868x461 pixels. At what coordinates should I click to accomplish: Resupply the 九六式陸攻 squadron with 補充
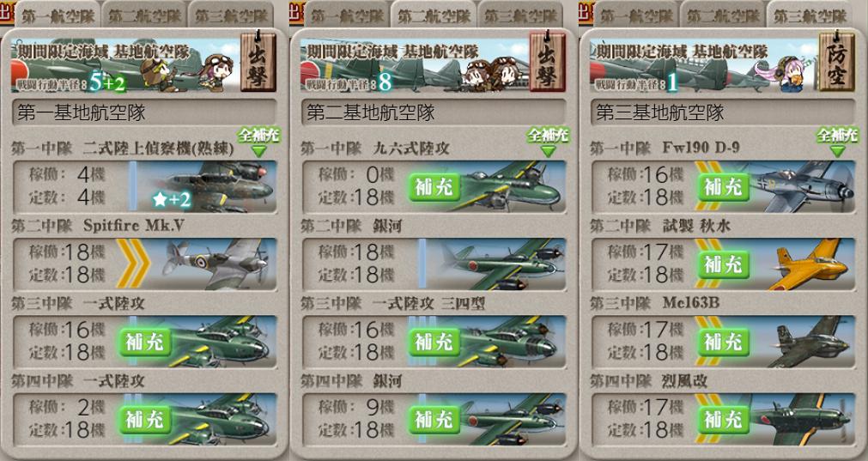click(x=434, y=187)
